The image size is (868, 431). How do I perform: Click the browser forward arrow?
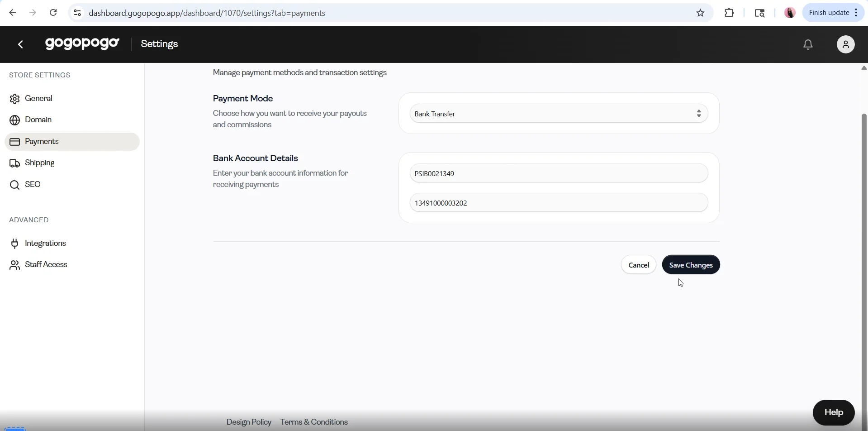point(33,13)
